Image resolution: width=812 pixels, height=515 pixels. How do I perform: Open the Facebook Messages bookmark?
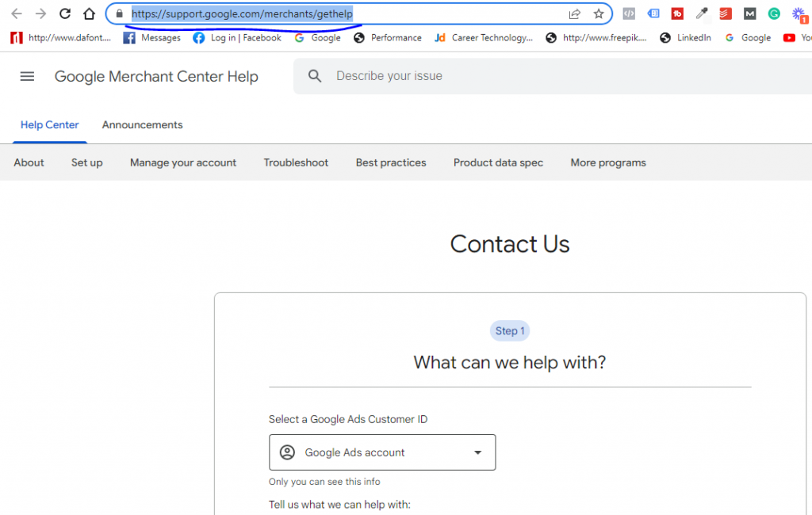(x=152, y=38)
